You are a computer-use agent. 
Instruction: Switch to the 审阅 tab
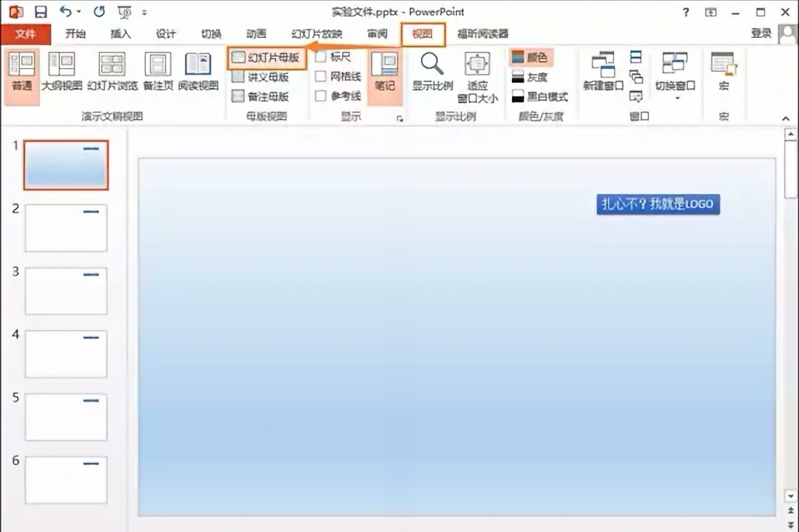coord(377,33)
